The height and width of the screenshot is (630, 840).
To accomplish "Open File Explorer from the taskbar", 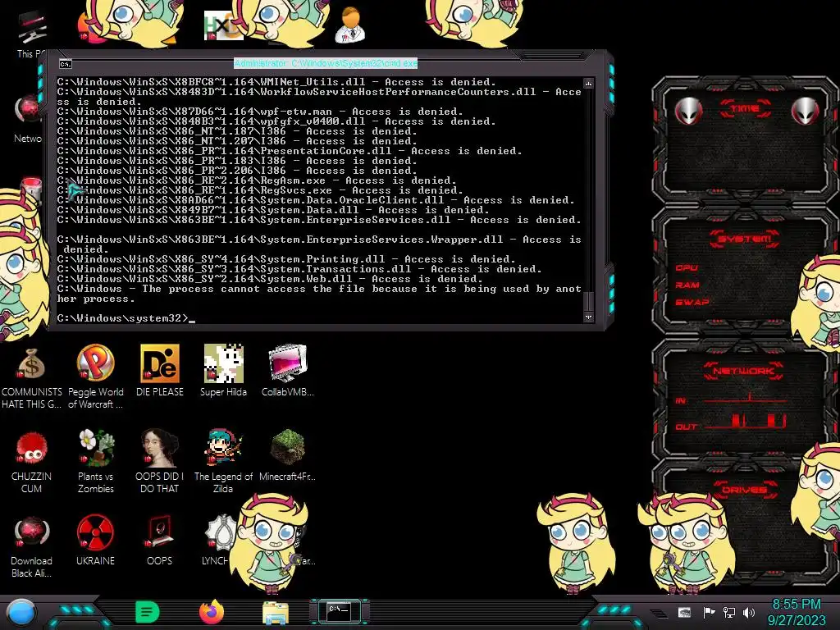I will 276,613.
